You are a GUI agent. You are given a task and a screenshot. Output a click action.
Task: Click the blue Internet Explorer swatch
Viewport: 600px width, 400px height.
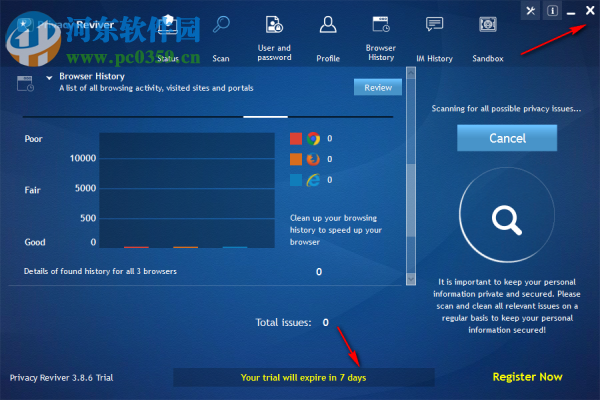[296, 180]
